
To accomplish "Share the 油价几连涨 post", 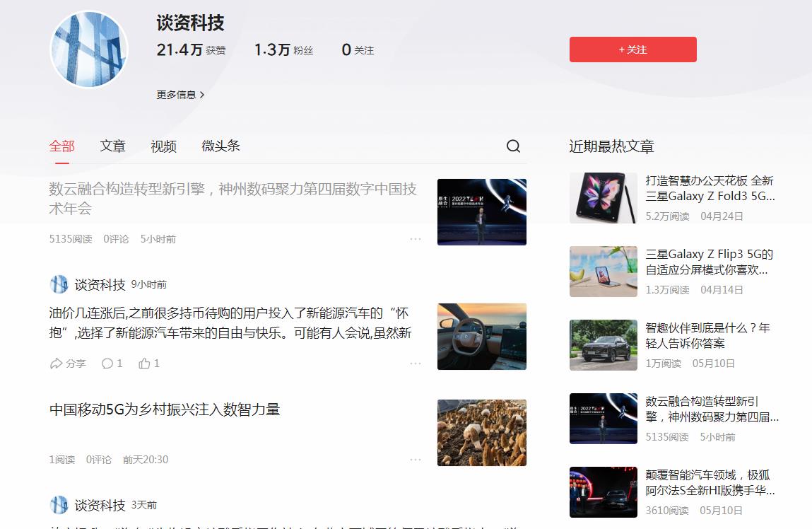I will pyautogui.click(x=68, y=364).
